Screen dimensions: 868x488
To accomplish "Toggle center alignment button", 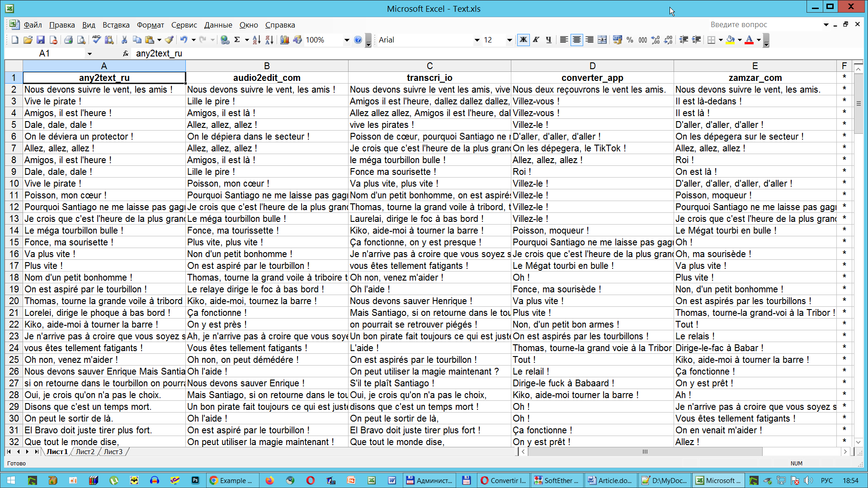I will point(576,40).
